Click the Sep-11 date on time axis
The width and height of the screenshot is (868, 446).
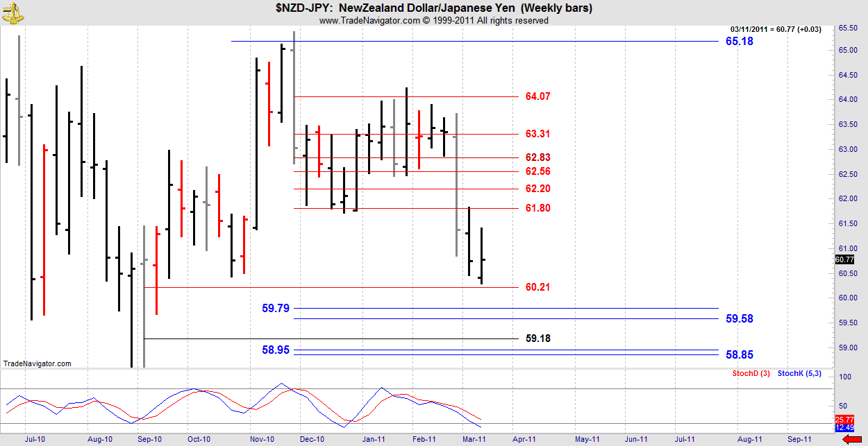point(799,439)
